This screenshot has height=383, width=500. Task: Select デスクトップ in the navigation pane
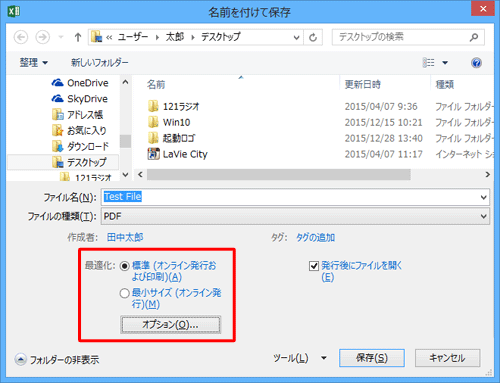(x=79, y=162)
